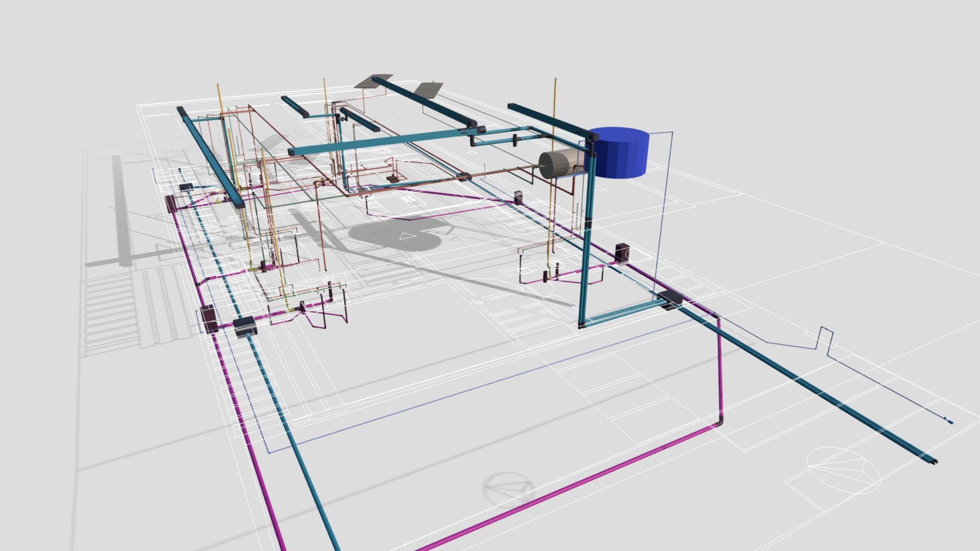Select the magenta pipe corner elbow
Image resolution: width=980 pixels, height=551 pixels.
pos(720,422)
